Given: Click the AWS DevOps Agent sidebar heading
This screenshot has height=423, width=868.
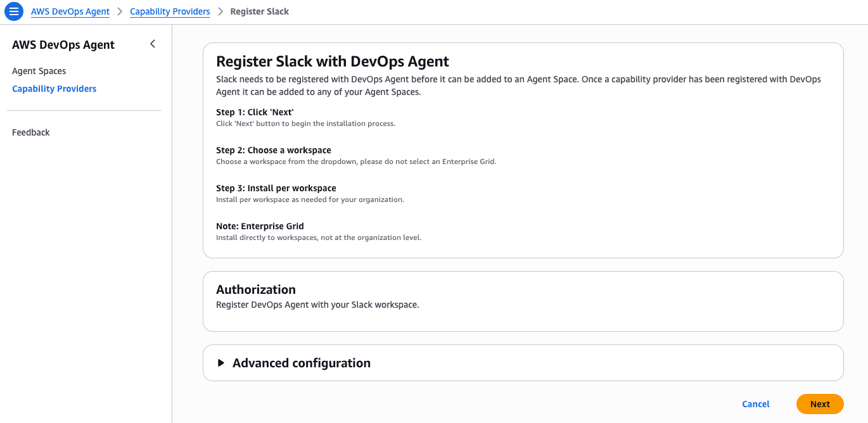Looking at the screenshot, I should tap(63, 44).
